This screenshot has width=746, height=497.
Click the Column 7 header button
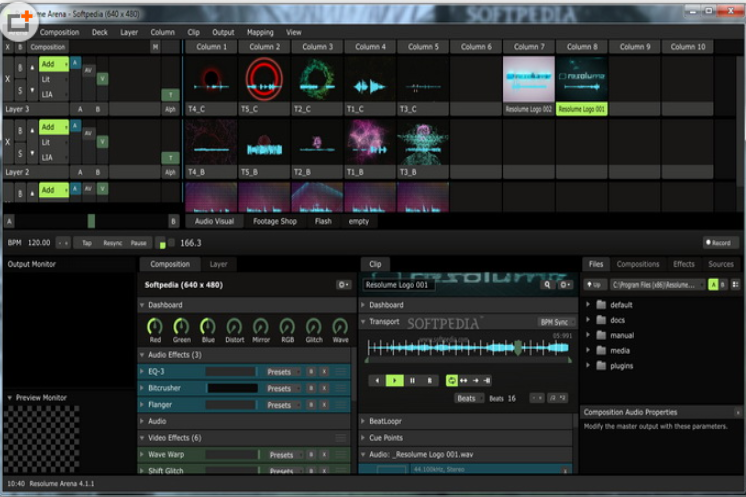(x=529, y=47)
